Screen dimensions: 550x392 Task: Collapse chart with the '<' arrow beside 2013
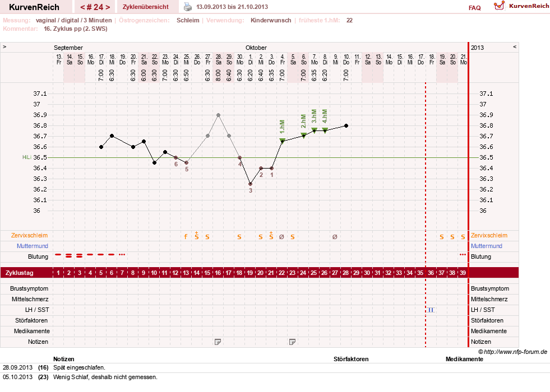515,46
